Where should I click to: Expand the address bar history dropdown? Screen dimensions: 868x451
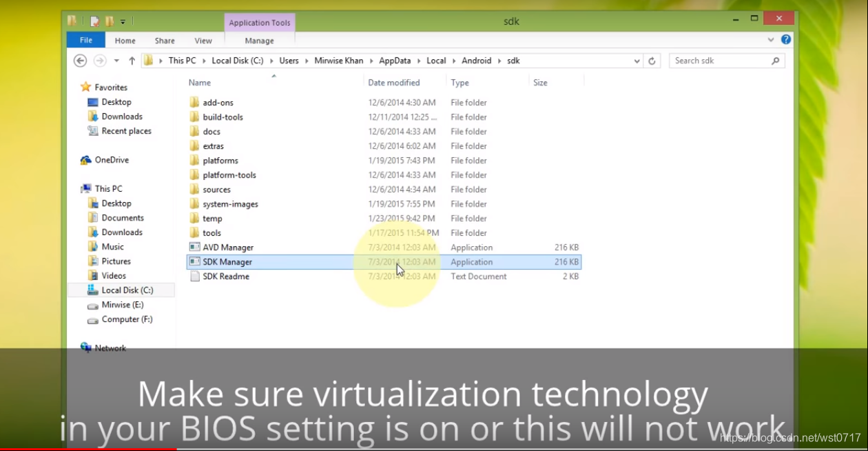pyautogui.click(x=637, y=61)
